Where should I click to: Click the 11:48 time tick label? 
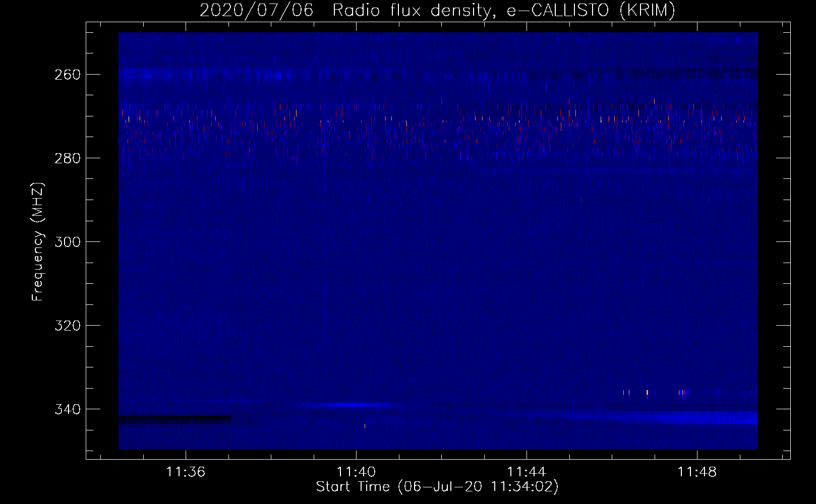click(697, 472)
